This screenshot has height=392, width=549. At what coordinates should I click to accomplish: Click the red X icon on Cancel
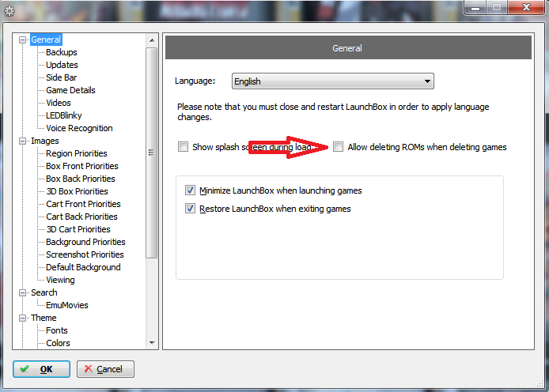pos(89,368)
